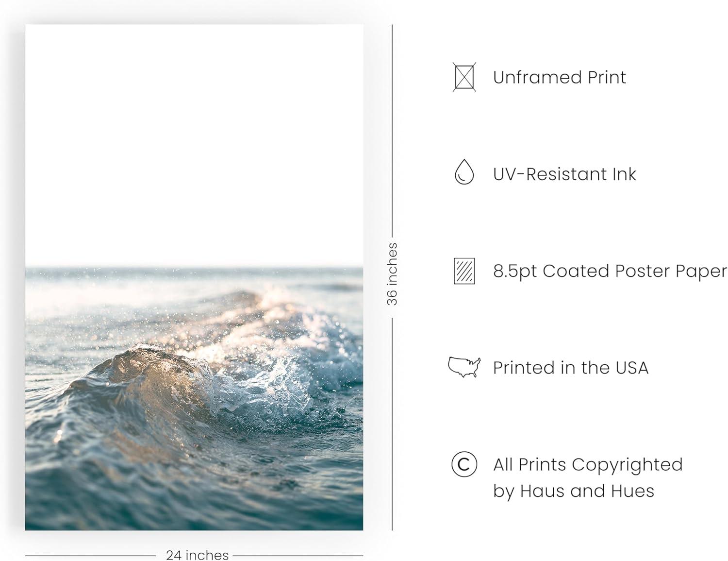Click the copyright symbol icon

(x=464, y=464)
